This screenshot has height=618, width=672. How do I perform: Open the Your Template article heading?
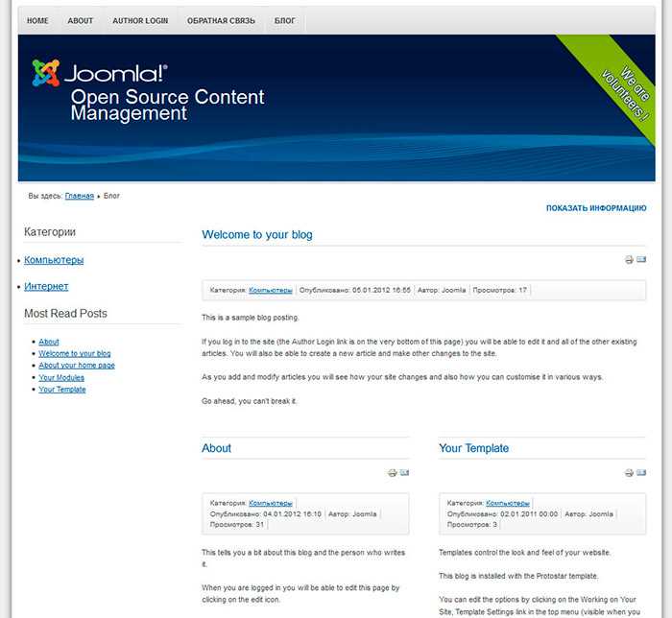click(473, 448)
